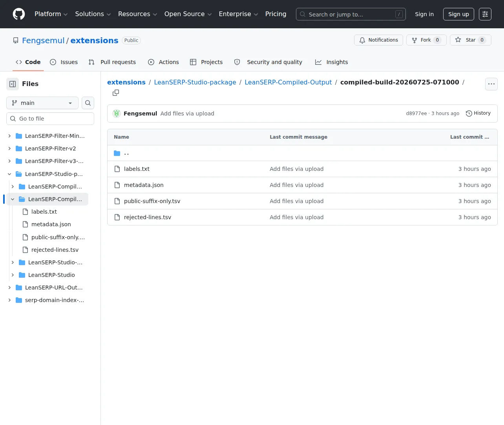This screenshot has width=504, height=425.
Task: Open the GitHub homepage logo
Action: coord(19,14)
